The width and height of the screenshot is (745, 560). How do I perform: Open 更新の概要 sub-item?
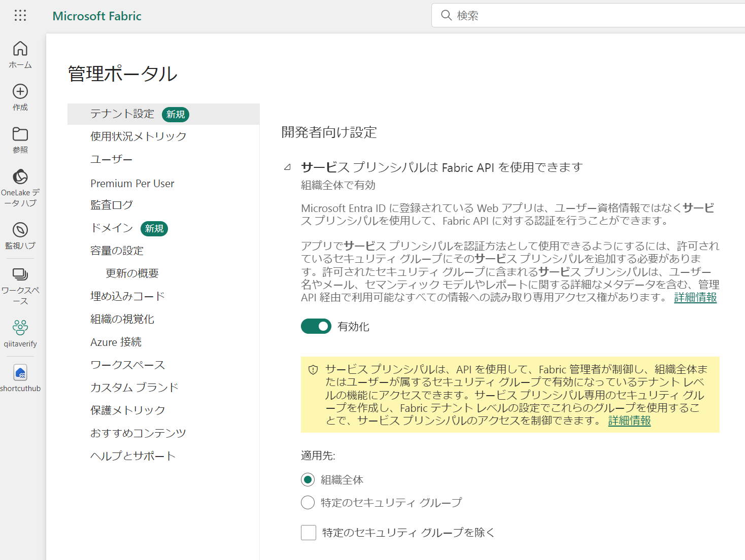132,273
